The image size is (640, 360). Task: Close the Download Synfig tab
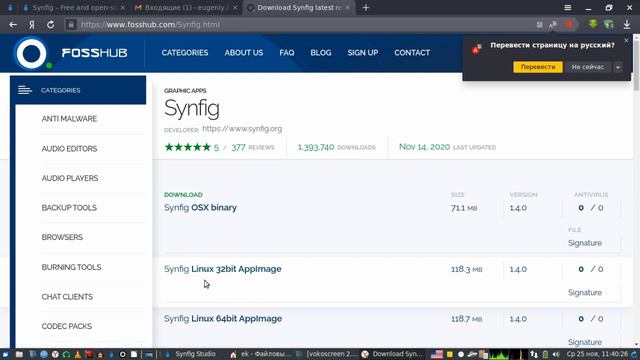pyautogui.click(x=348, y=8)
